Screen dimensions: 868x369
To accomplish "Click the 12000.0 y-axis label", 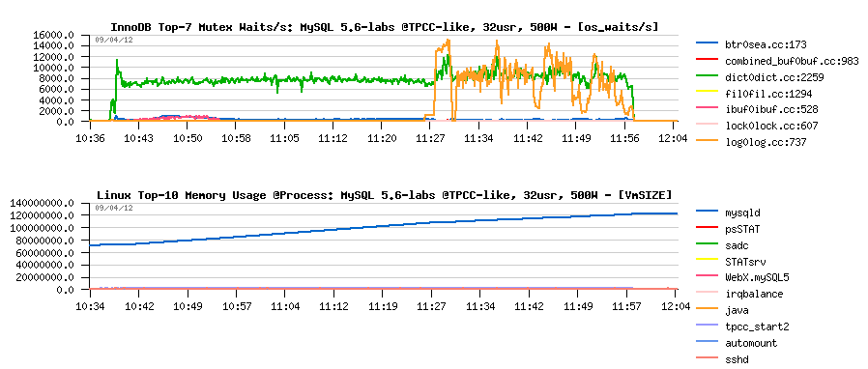I will coord(55,57).
